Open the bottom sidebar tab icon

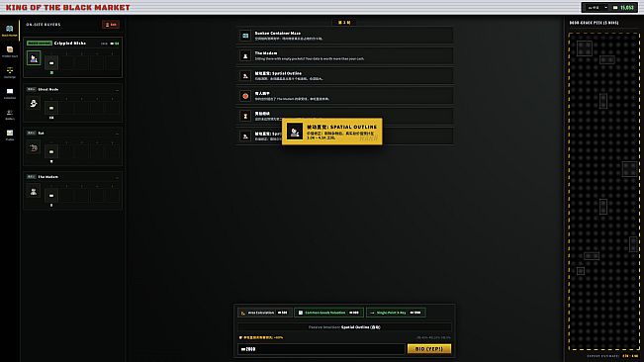click(10, 135)
